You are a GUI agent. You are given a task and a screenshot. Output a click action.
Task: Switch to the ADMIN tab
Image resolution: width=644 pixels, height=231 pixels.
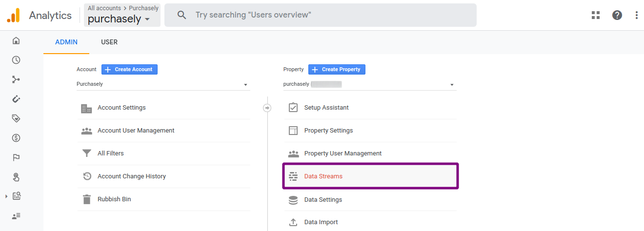[66, 42]
